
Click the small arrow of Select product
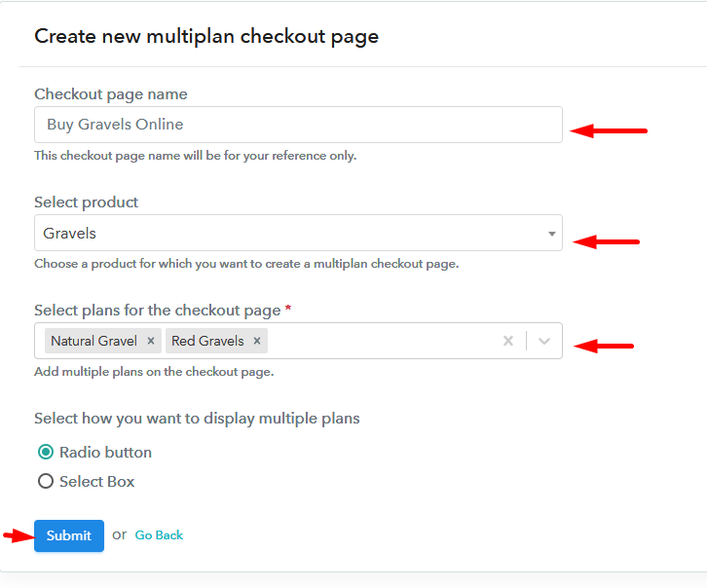551,234
